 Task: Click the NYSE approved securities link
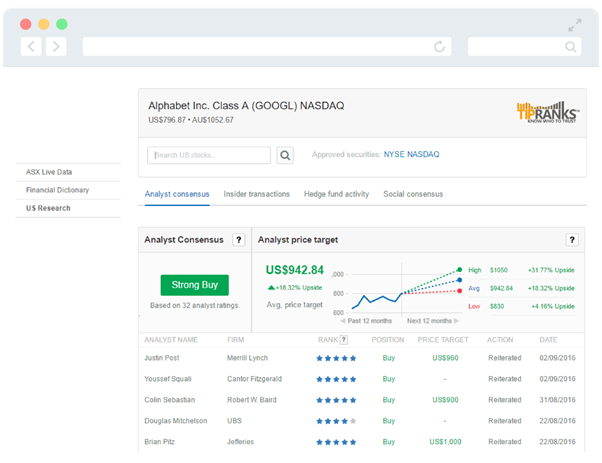[394, 154]
